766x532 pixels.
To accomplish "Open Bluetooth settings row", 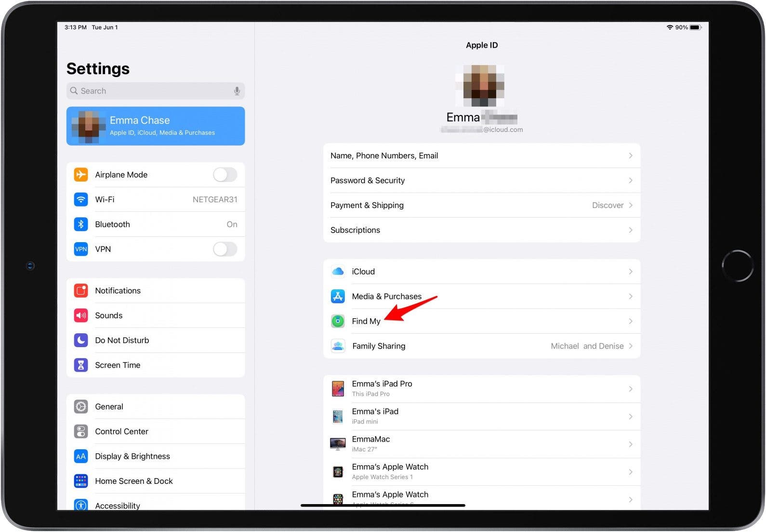I will tap(156, 224).
